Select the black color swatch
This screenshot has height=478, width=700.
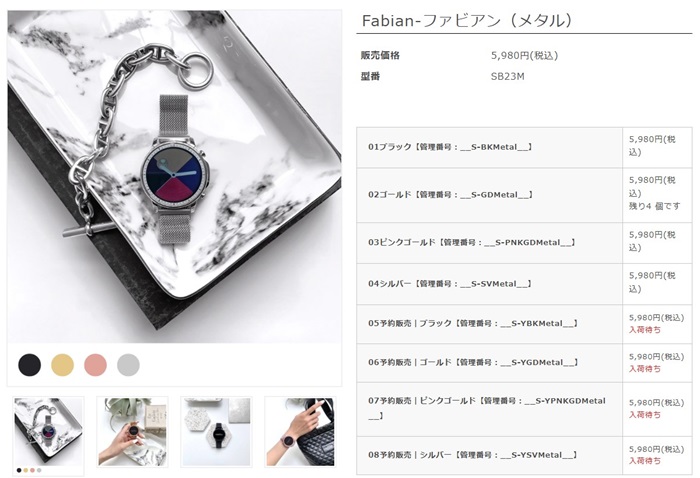[x=29, y=365]
